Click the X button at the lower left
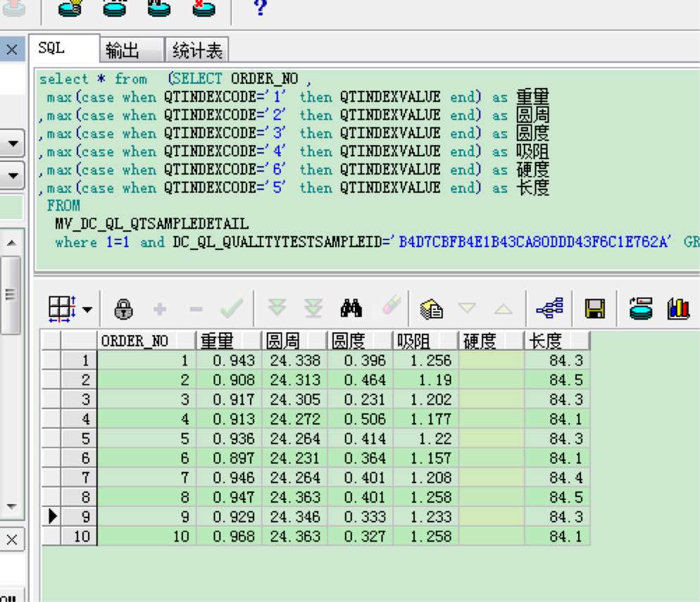Image resolution: width=700 pixels, height=602 pixels. point(12,540)
